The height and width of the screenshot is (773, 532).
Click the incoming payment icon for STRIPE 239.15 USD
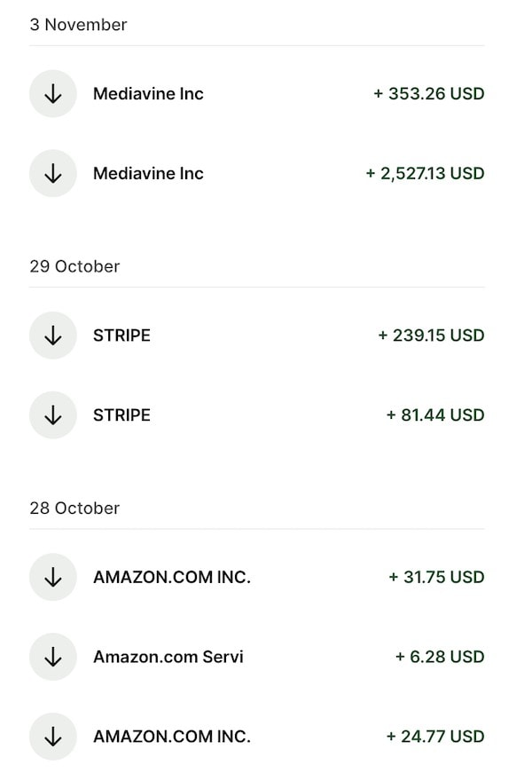(x=53, y=335)
